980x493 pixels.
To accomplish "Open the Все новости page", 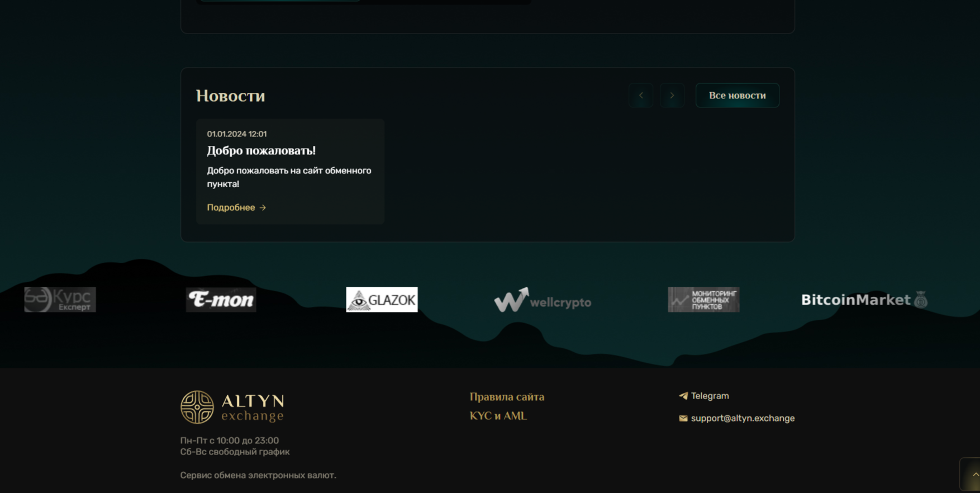I will (x=737, y=95).
